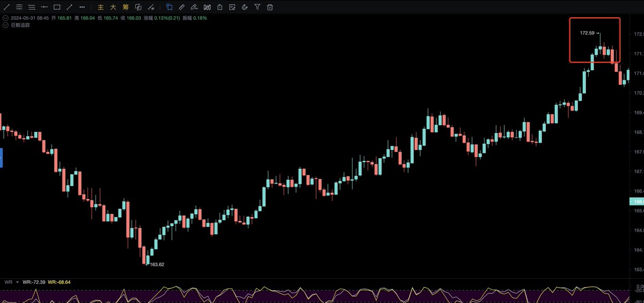This screenshot has height=303, width=644.
Task: Select the three horizontal lines tool
Action: point(32,8)
